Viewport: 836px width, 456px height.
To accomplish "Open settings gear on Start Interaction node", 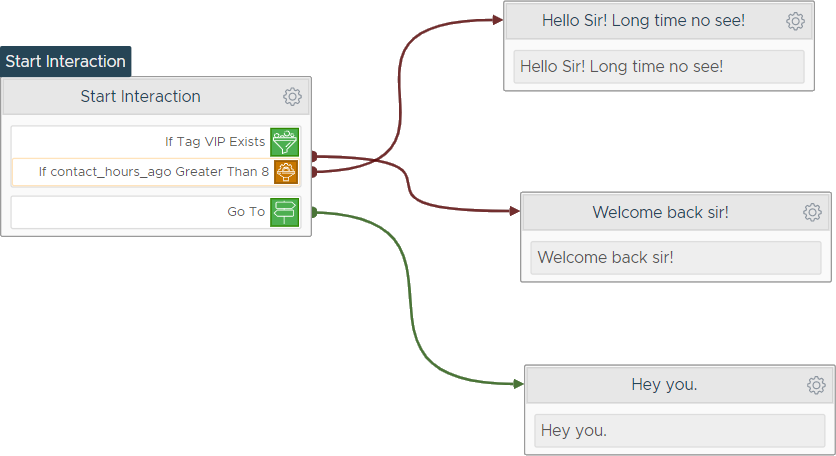I will 292,97.
